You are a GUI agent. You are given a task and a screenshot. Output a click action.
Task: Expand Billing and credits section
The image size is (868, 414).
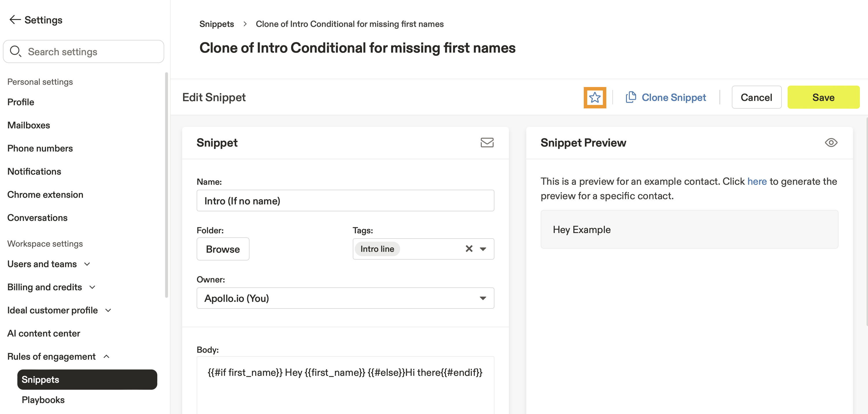point(92,287)
